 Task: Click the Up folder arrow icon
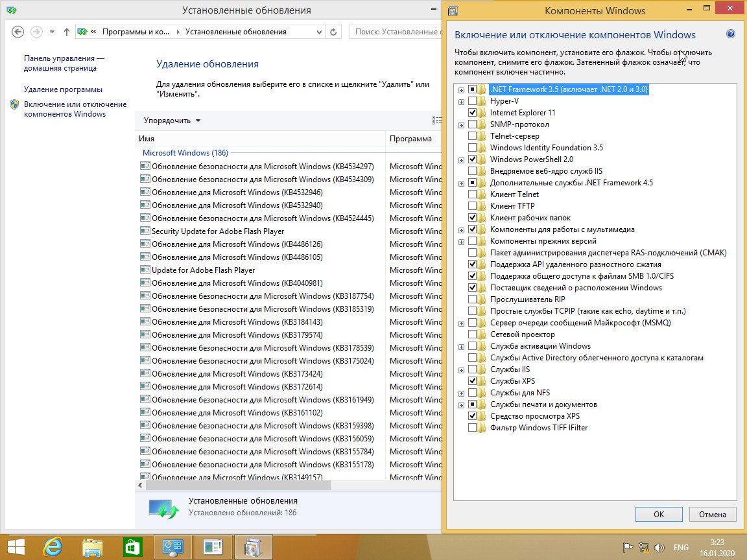pyautogui.click(x=67, y=32)
